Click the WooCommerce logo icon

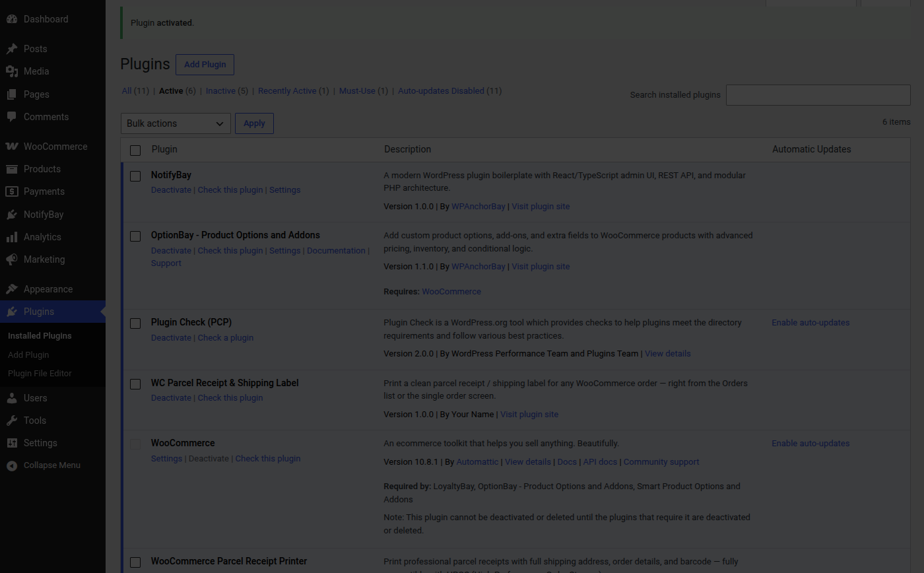[12, 147]
